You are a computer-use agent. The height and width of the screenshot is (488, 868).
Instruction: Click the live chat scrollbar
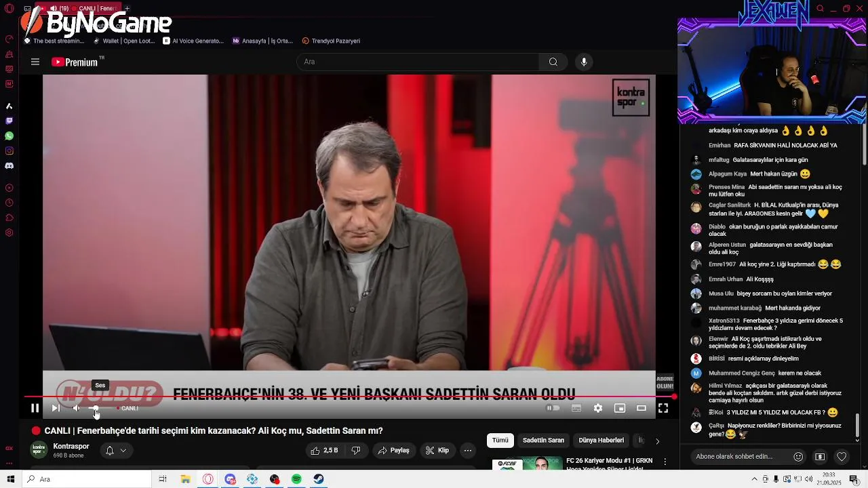point(857,426)
